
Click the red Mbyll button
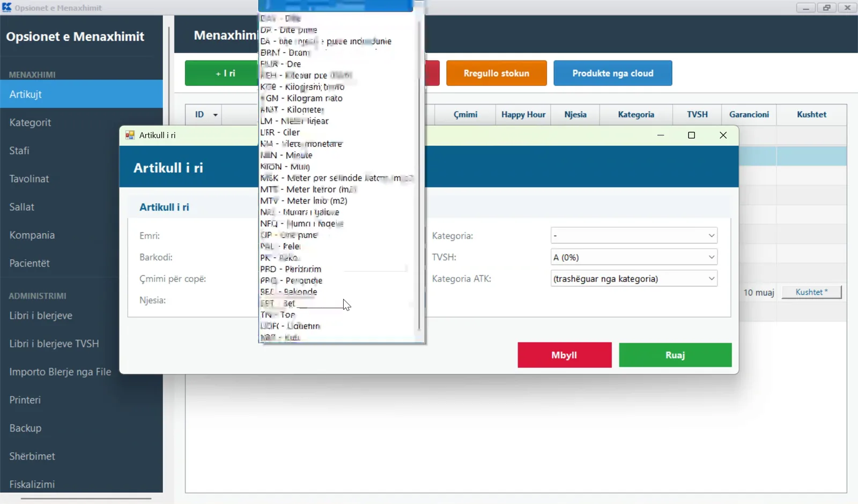[564, 355]
